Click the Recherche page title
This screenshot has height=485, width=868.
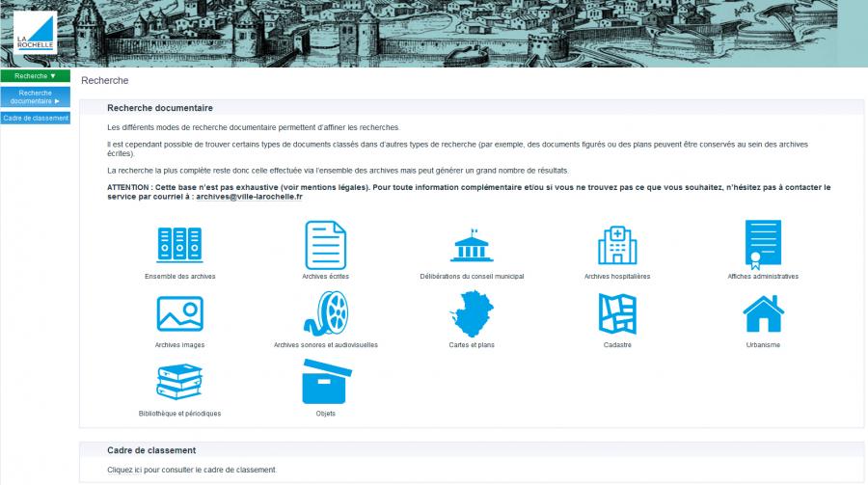coord(104,80)
